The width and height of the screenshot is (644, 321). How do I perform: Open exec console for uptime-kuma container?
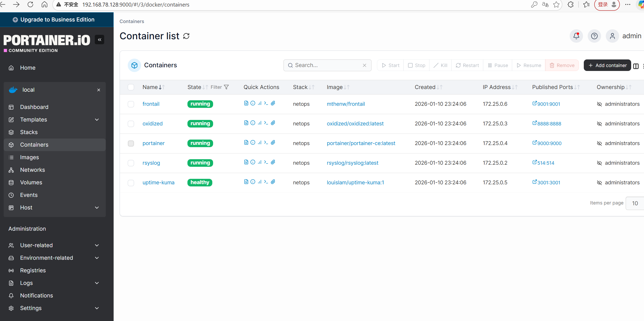click(x=266, y=182)
